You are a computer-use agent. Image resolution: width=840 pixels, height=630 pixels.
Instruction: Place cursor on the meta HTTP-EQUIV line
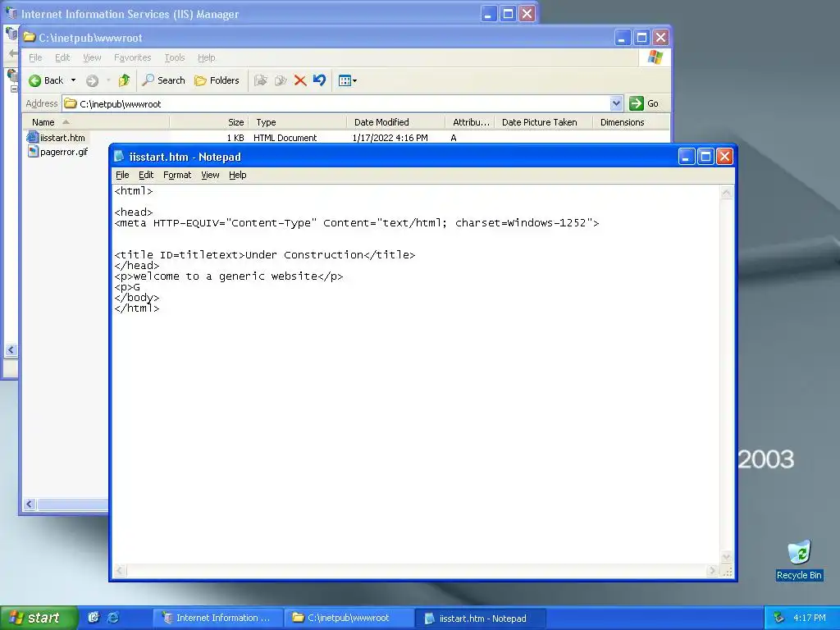point(356,223)
